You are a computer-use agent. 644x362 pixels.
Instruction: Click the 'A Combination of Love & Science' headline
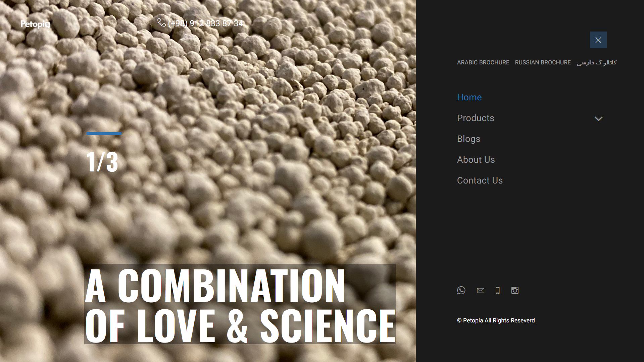[x=240, y=304]
